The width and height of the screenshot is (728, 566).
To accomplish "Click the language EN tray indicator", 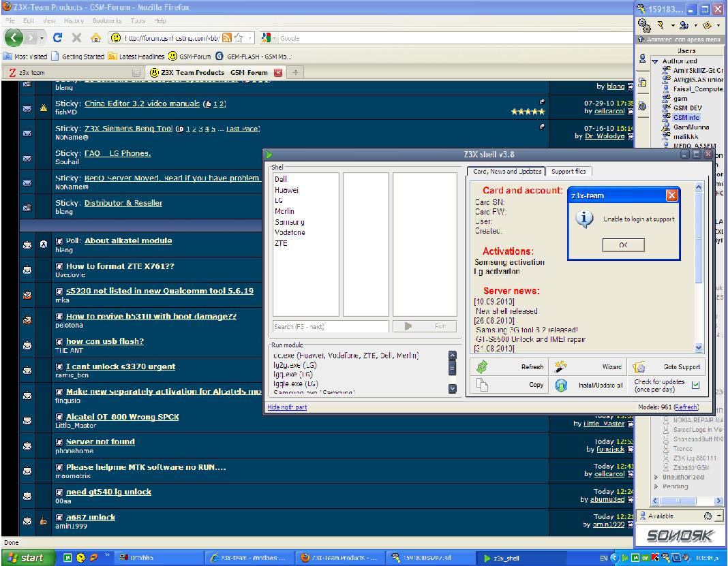I will point(603,558).
